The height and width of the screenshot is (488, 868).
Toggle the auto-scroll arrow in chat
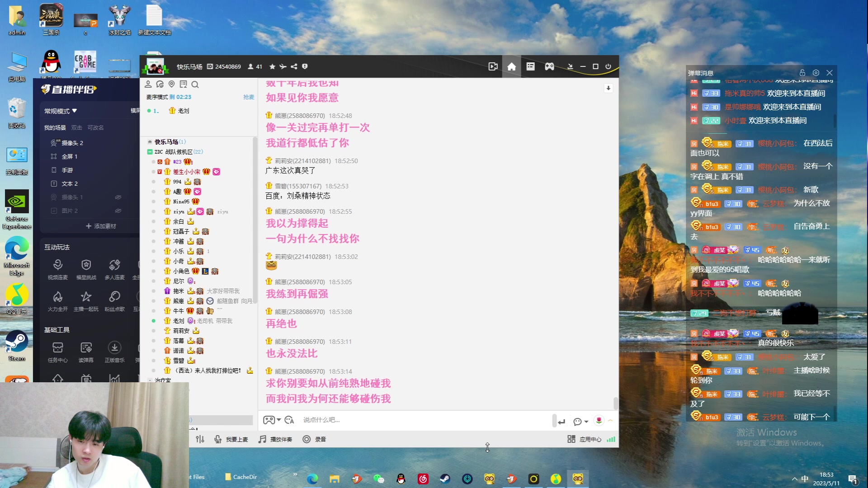coord(609,88)
